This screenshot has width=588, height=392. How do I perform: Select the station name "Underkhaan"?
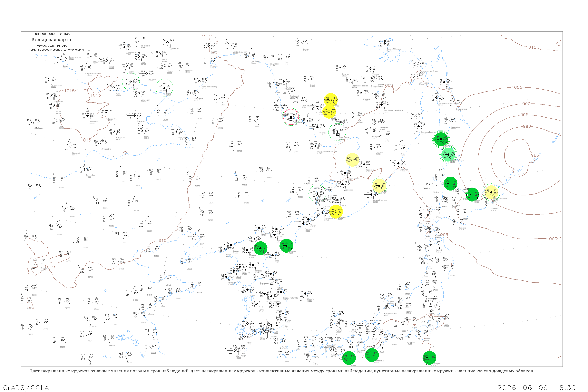[x=94, y=122]
